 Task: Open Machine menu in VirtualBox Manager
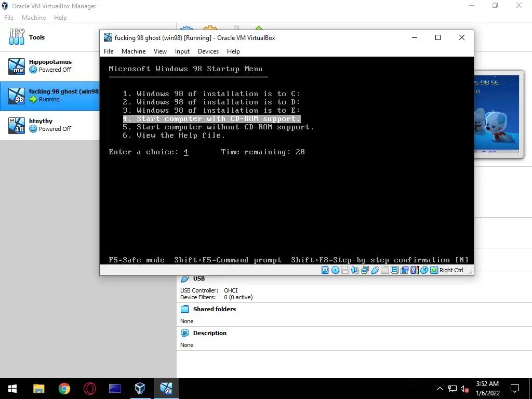click(x=34, y=18)
